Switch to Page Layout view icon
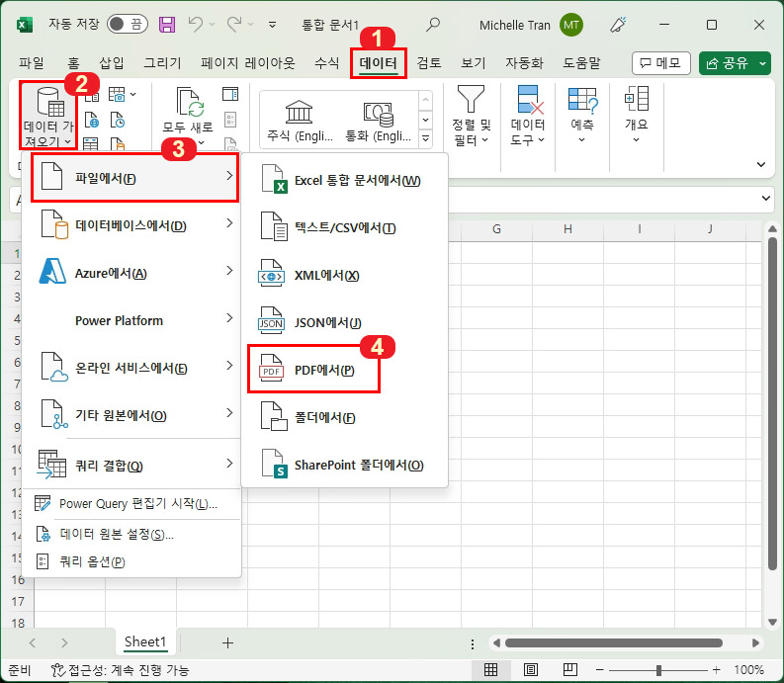Image resolution: width=784 pixels, height=683 pixels. [x=531, y=669]
